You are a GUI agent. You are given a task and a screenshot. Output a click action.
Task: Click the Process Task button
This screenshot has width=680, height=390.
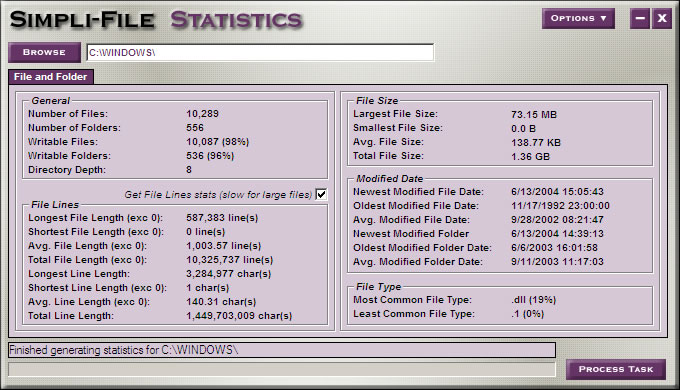pos(616,369)
